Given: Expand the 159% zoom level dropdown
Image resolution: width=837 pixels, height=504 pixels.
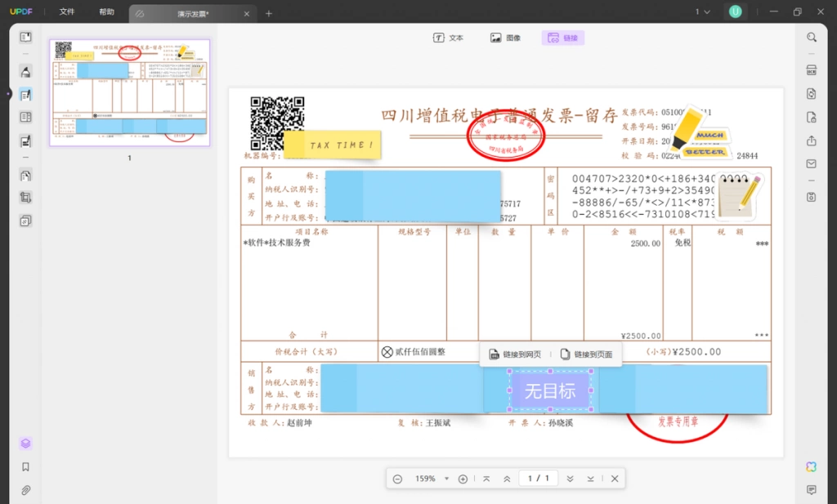Looking at the screenshot, I should coord(446,479).
